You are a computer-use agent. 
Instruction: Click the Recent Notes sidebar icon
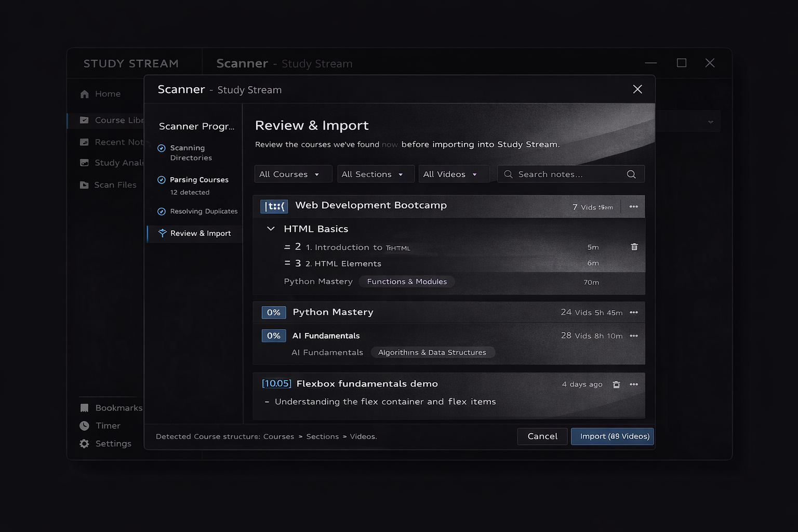point(84,142)
